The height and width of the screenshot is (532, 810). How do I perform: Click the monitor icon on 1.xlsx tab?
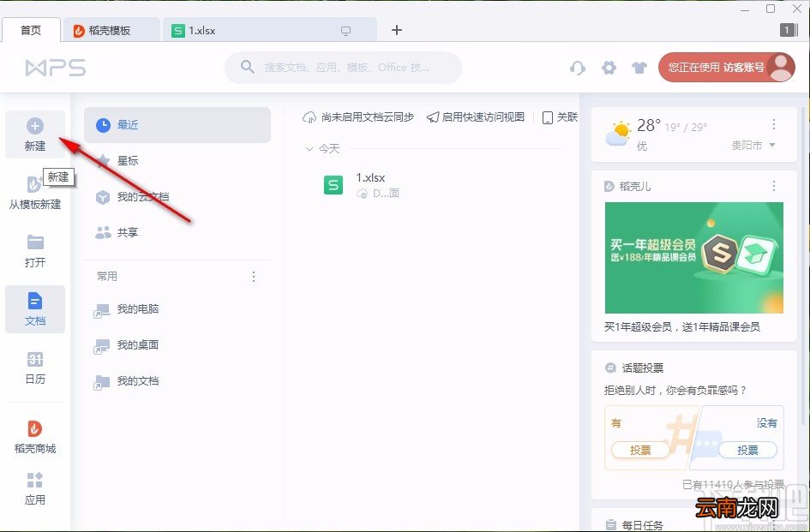345,31
